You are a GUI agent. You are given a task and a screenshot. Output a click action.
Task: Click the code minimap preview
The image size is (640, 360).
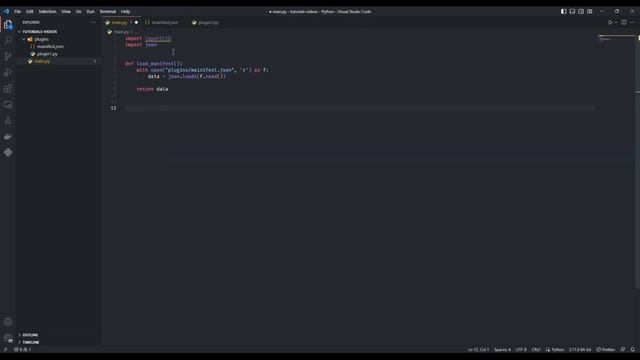[616, 39]
